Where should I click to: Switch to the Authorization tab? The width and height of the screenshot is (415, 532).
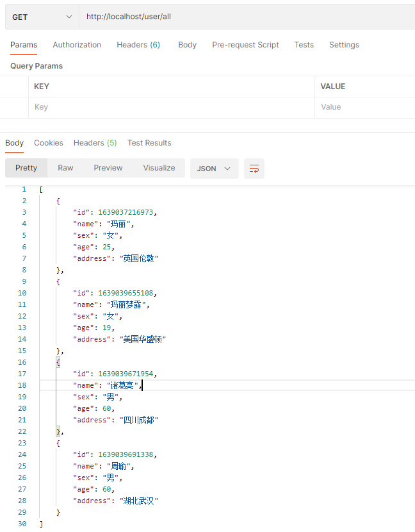tap(77, 45)
